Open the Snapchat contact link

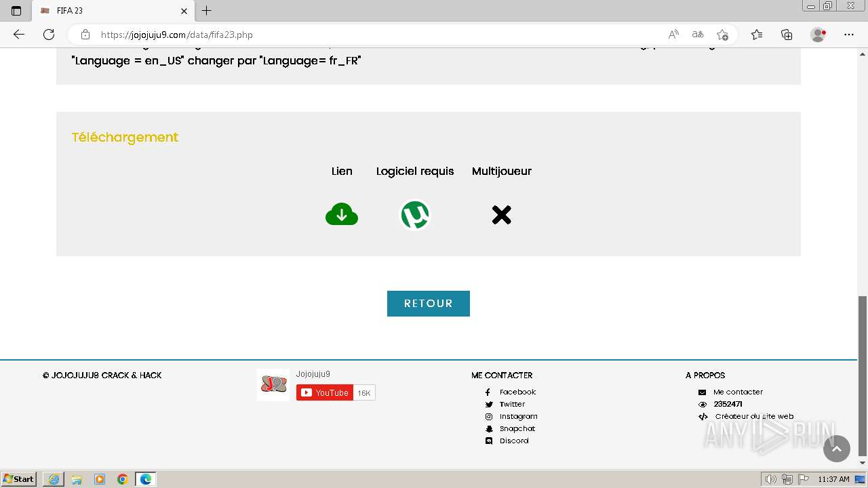pyautogui.click(x=517, y=428)
